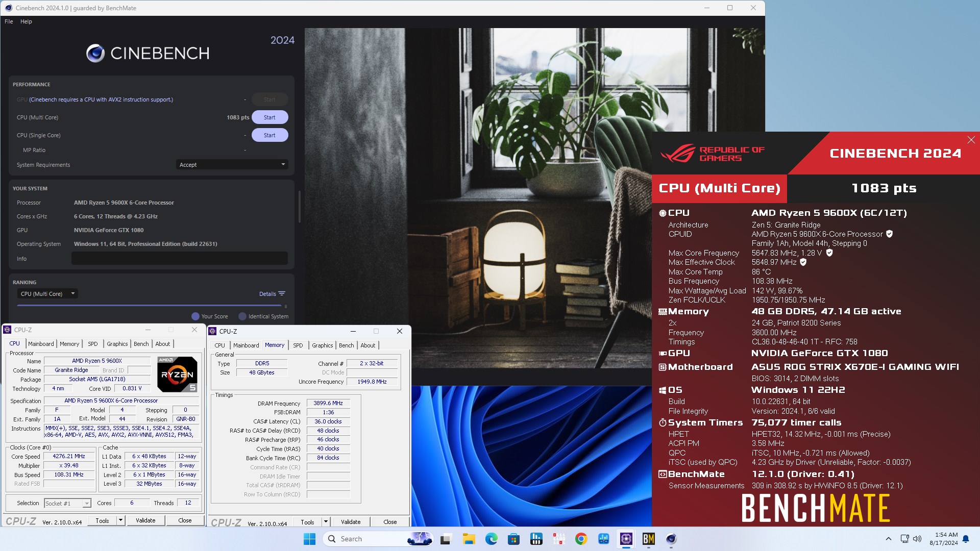Open SPD tab in left CPU-Z
Image resolution: width=980 pixels, height=551 pixels.
(92, 344)
